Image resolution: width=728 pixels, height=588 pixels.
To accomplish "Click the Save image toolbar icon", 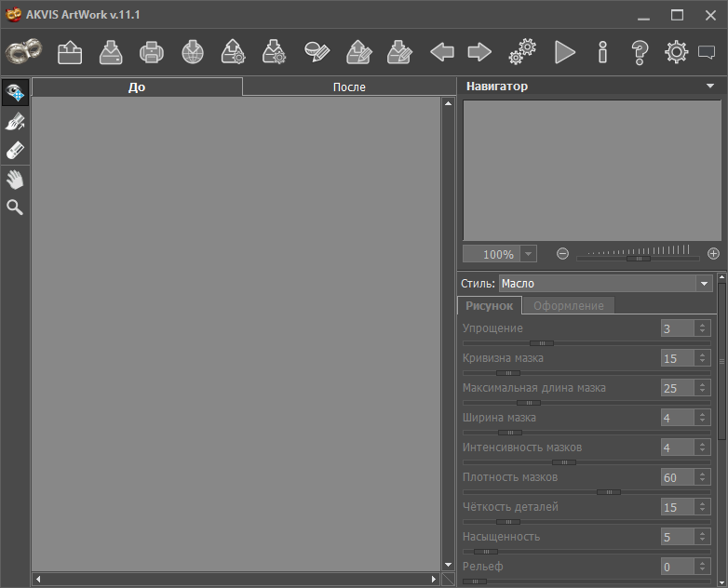I will tap(111, 52).
